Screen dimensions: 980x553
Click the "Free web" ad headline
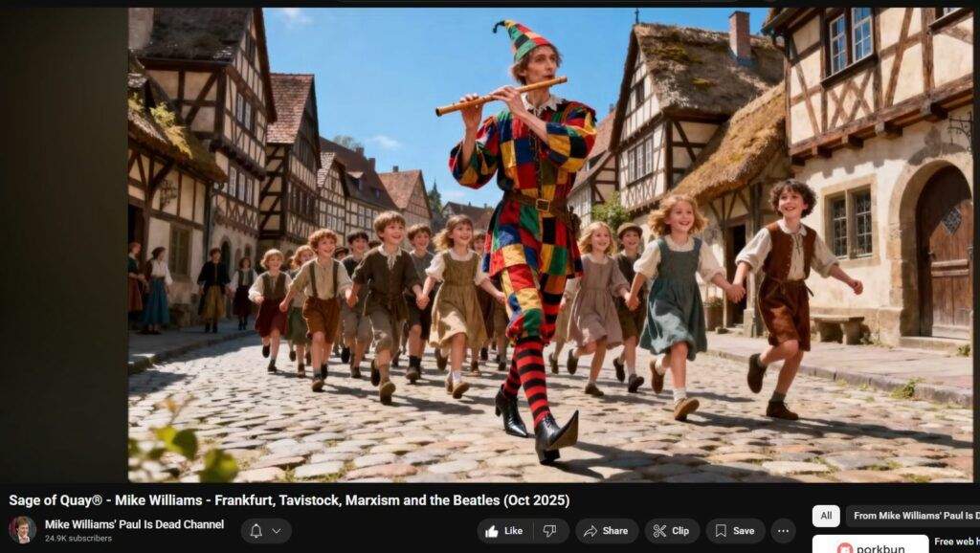click(955, 542)
